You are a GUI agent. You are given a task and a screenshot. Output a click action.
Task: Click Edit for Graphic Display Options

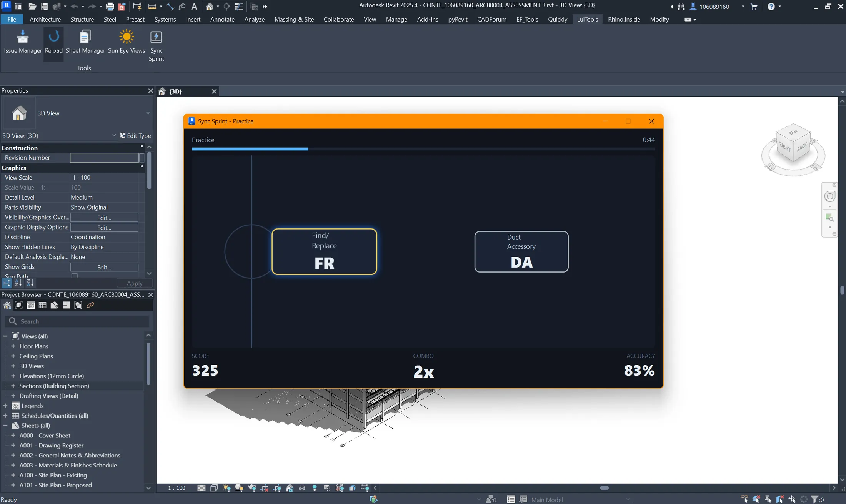click(x=104, y=227)
